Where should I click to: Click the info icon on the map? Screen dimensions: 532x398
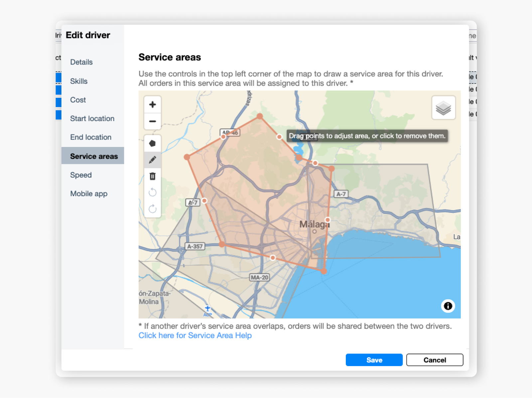(448, 306)
